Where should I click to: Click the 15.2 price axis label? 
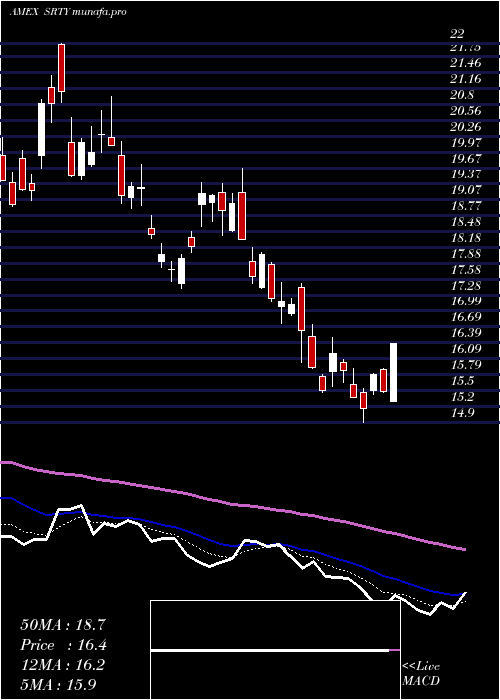(462, 396)
